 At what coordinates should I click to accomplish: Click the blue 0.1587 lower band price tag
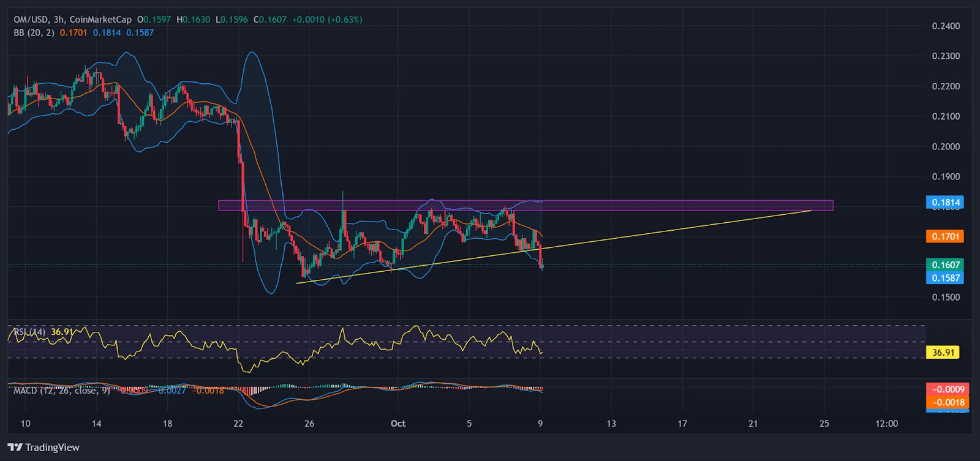[x=946, y=278]
